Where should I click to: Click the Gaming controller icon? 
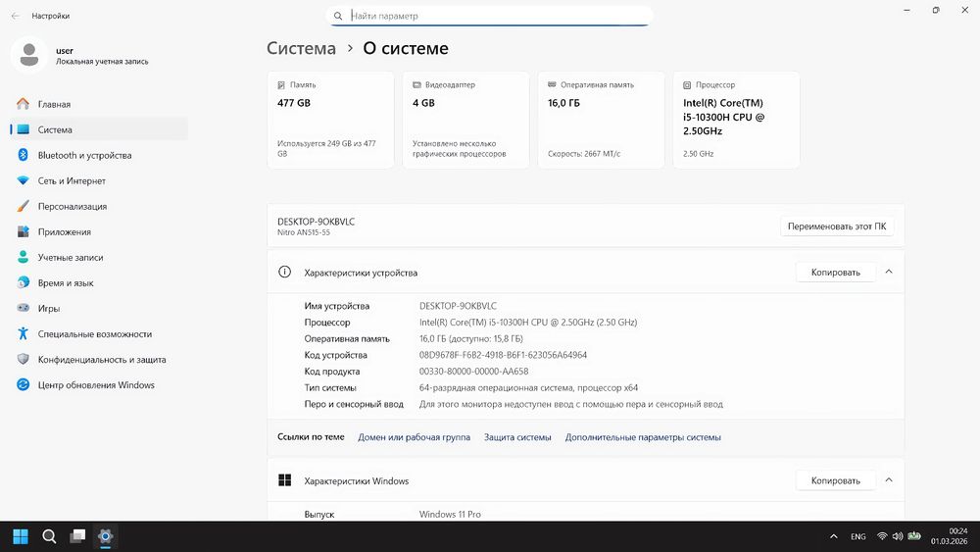point(24,308)
